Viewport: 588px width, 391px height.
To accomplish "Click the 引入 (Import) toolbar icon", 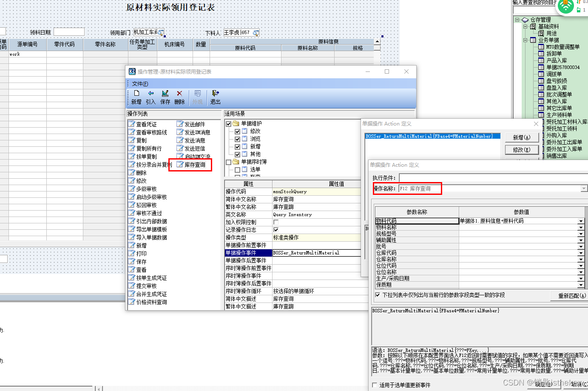I will coord(151,97).
